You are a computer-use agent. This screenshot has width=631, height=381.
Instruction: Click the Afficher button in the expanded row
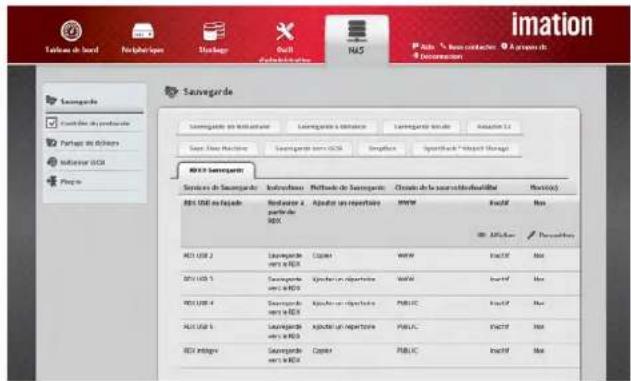tap(496, 235)
